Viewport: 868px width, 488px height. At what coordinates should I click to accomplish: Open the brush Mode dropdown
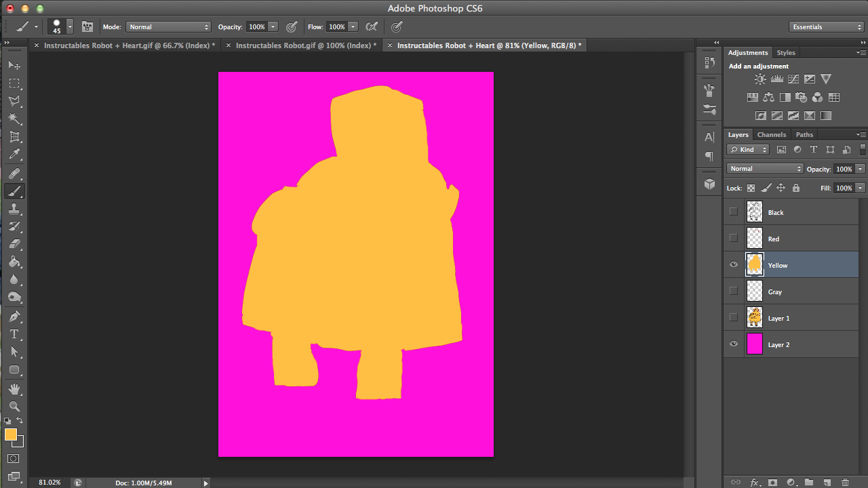click(168, 27)
